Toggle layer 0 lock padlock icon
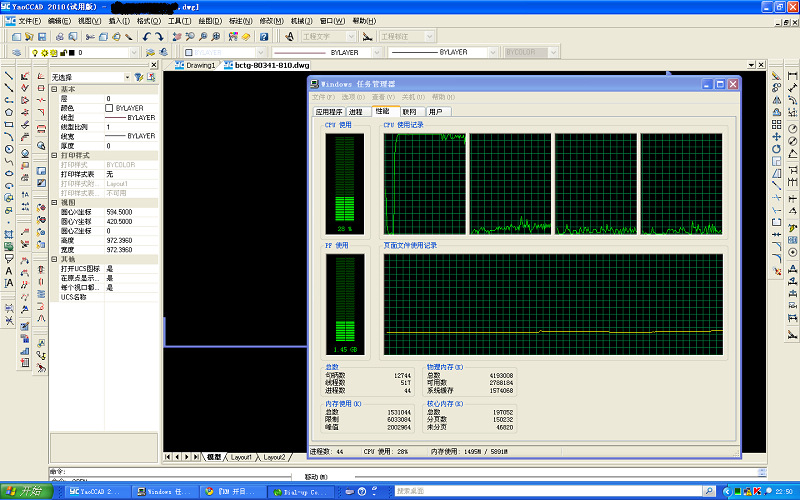This screenshot has height=500, width=800. click(x=63, y=53)
